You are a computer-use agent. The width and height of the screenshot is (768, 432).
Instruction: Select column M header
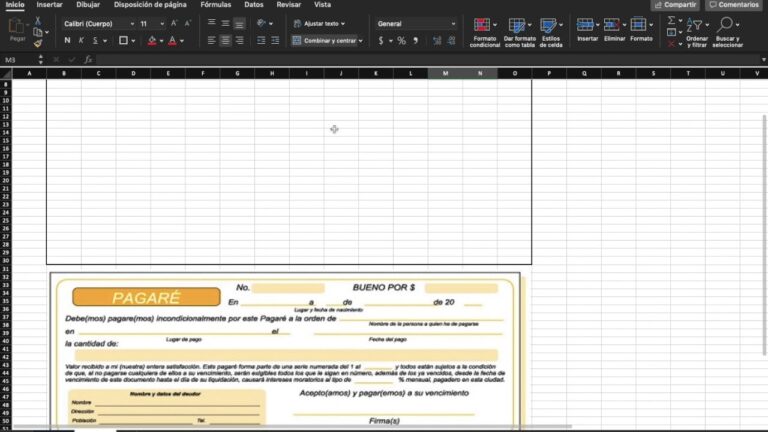click(x=445, y=73)
